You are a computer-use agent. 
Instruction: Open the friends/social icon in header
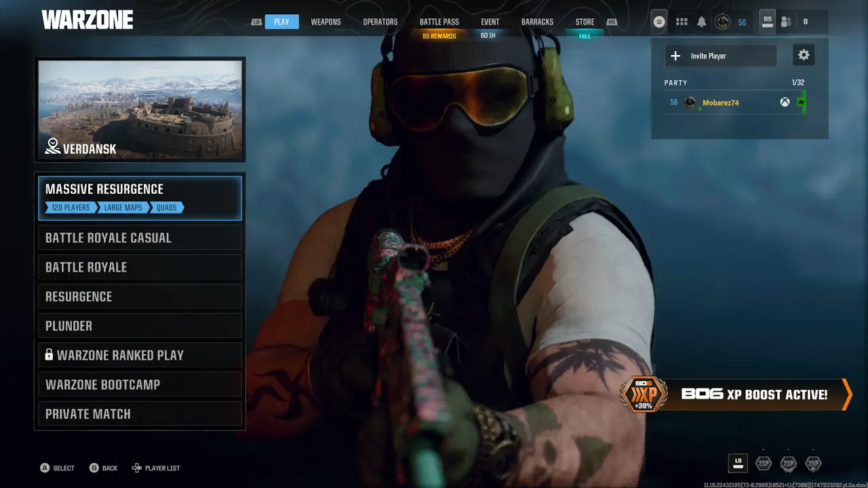pos(785,22)
